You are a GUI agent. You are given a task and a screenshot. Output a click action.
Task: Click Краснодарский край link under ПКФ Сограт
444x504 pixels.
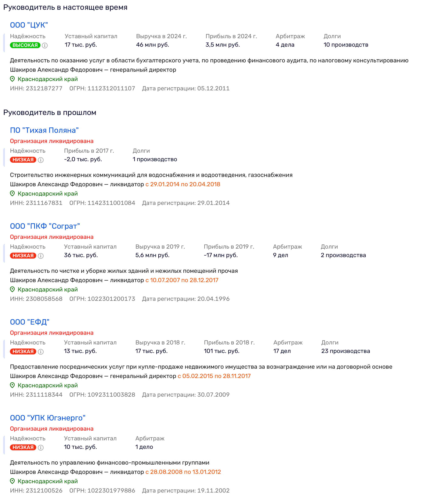(47, 290)
